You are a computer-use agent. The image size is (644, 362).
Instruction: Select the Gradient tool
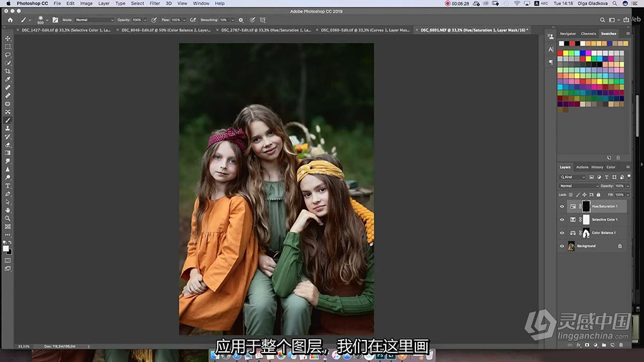[x=8, y=153]
